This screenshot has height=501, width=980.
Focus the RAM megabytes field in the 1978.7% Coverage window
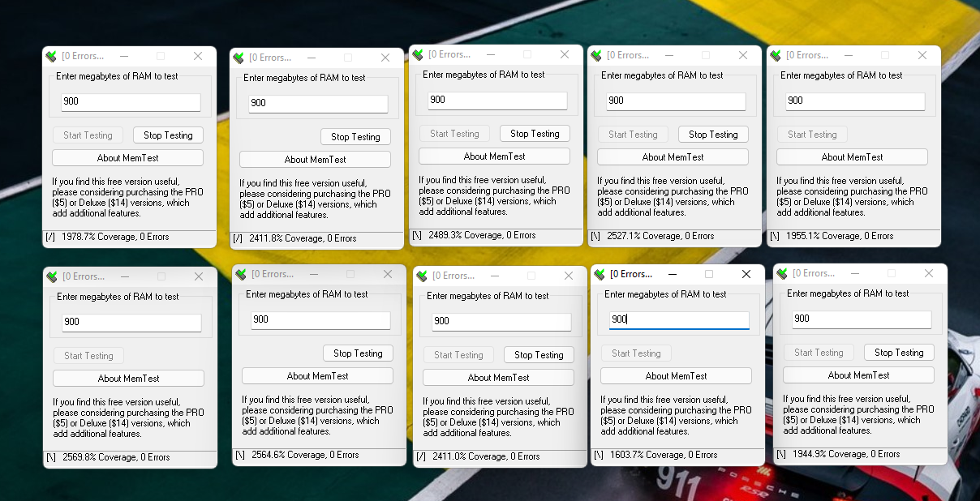coord(131,102)
